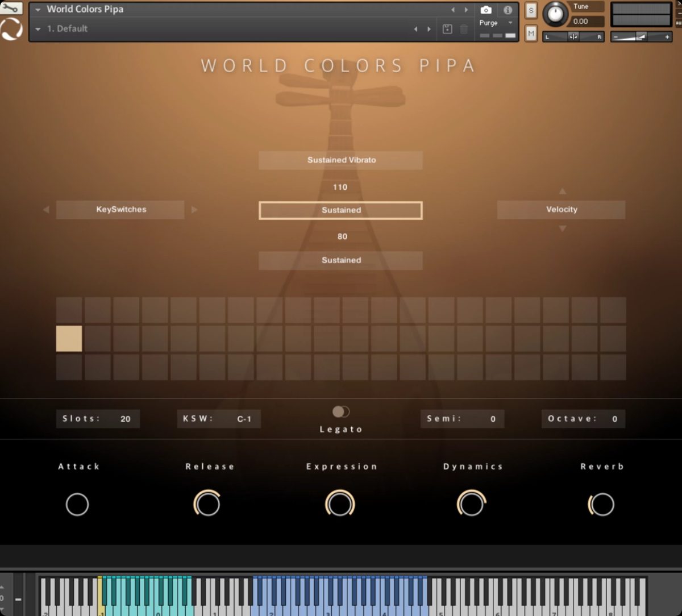The width and height of the screenshot is (682, 616).
Task: Click the Attack knob
Action: 77,504
